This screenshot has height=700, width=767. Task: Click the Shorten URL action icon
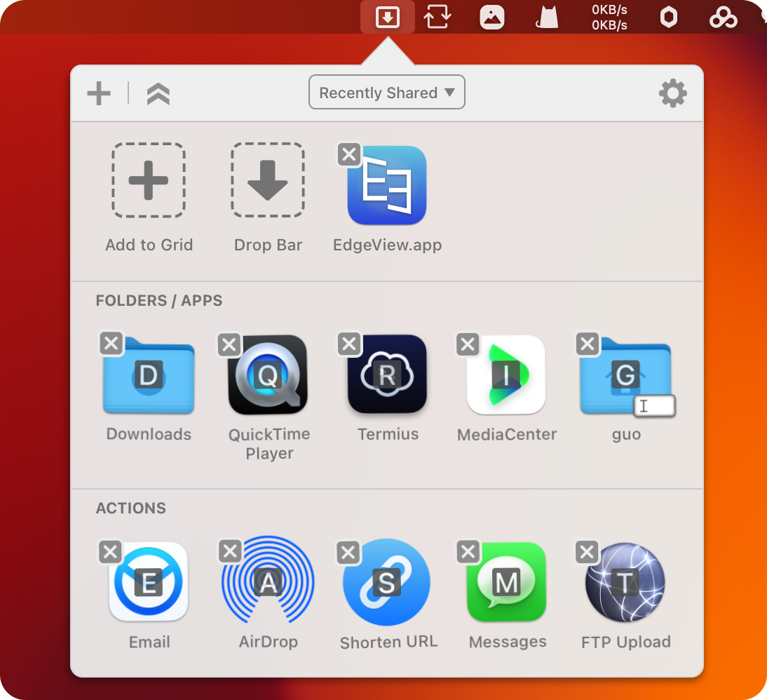(386, 583)
